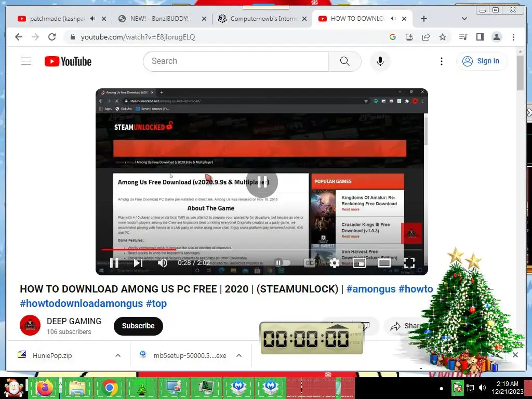Open the DEEP GAMING channel avatar
This screenshot has width=532, height=399.
point(30,325)
